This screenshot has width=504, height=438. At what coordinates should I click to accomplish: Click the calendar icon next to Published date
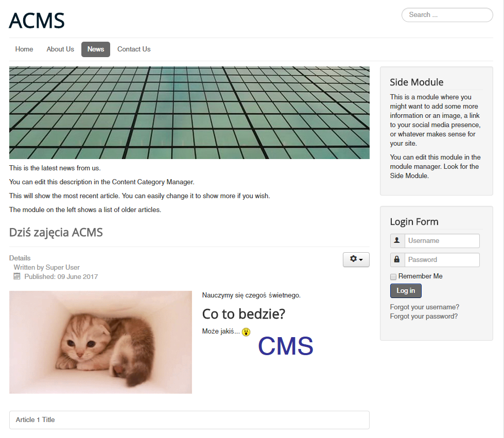[x=16, y=276]
